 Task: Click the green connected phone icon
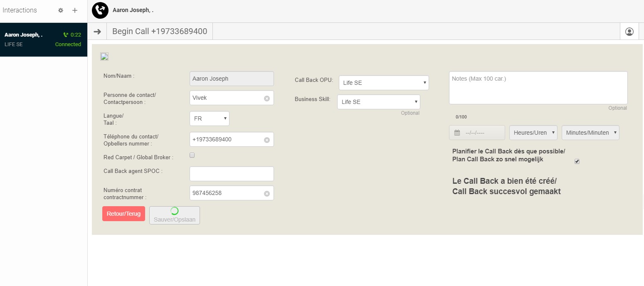pyautogui.click(x=65, y=35)
